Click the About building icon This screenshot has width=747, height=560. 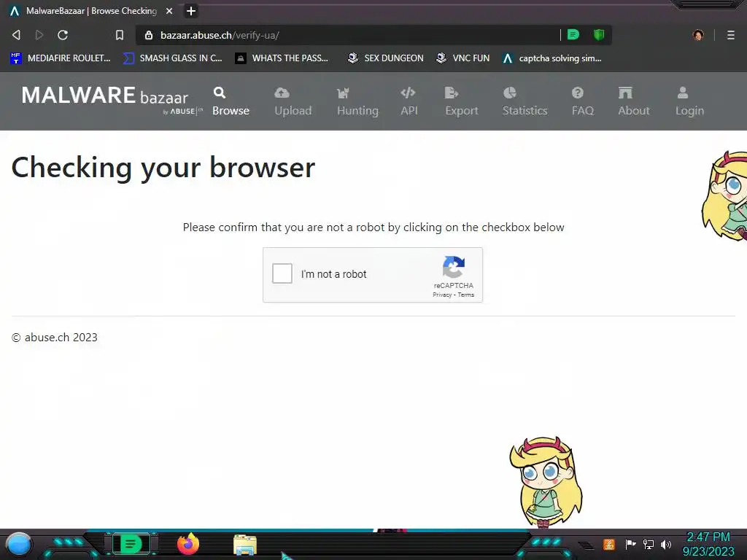[625, 93]
